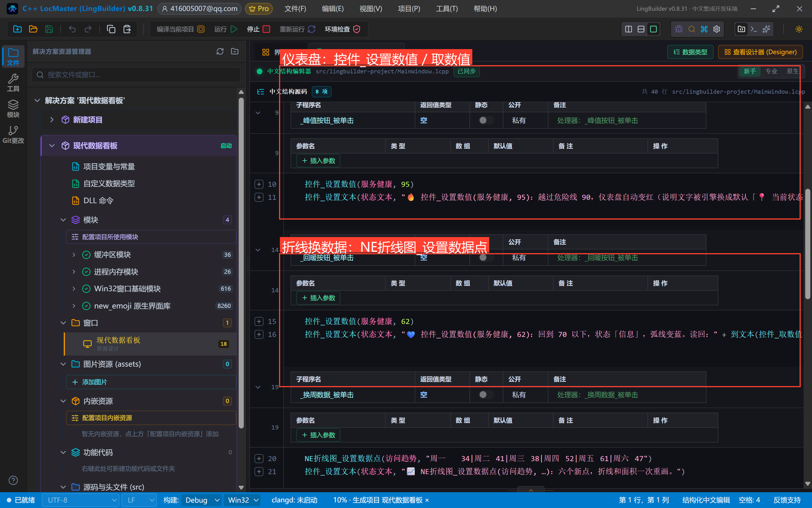Click the search files or windows field
This screenshot has height=508, width=812.
(x=136, y=75)
